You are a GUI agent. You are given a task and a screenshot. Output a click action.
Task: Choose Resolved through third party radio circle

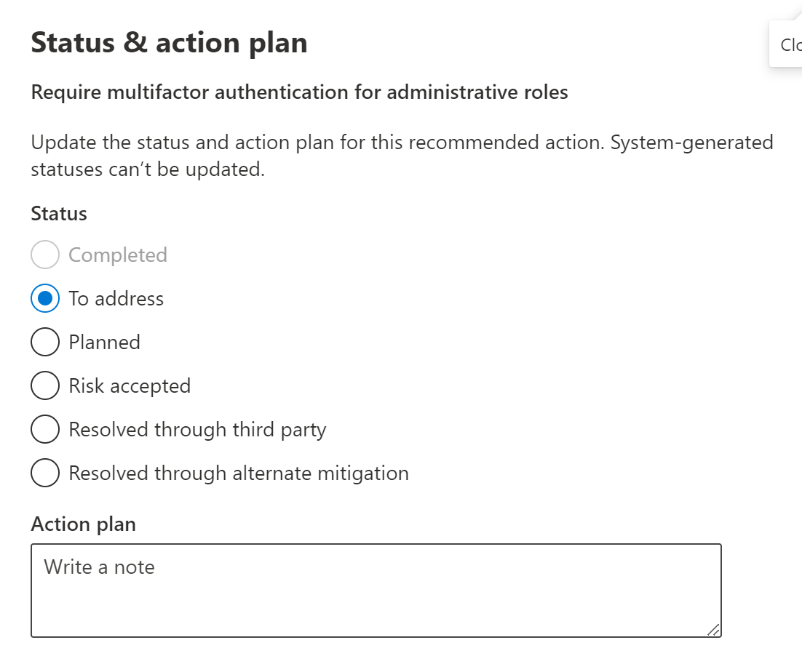pyautogui.click(x=45, y=430)
